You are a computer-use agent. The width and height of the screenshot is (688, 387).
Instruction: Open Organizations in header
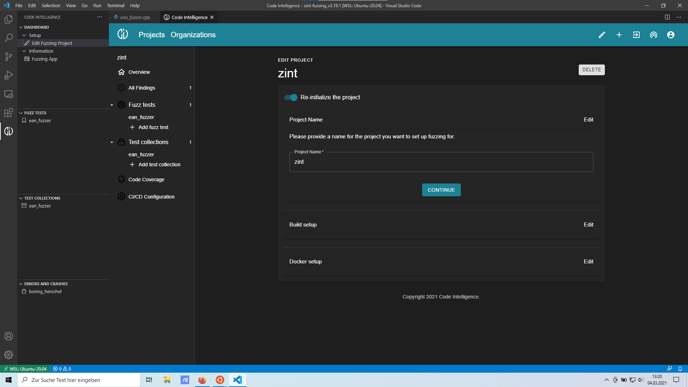pos(193,35)
